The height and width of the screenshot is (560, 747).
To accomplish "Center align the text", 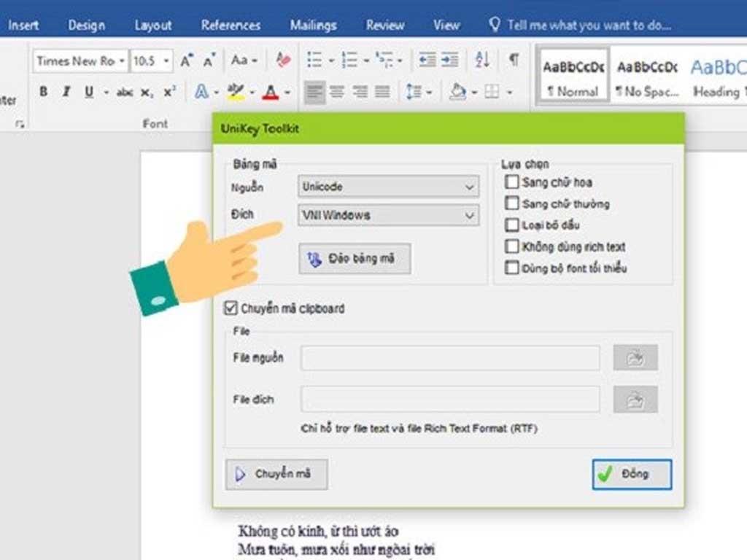I will point(337,91).
